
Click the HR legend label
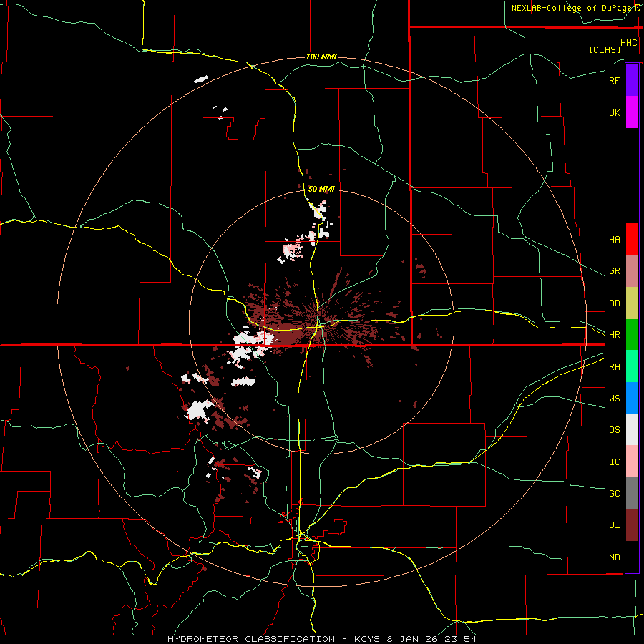[614, 335]
